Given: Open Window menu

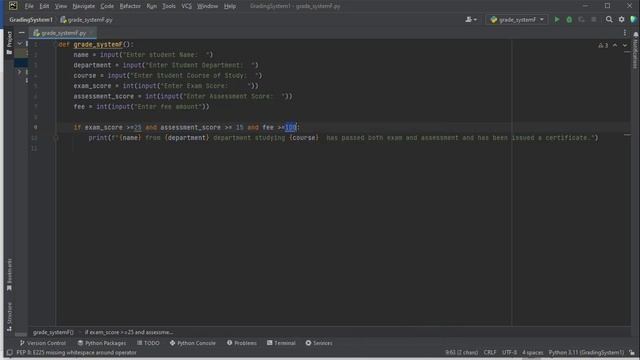Looking at the screenshot, I should pos(207,6).
